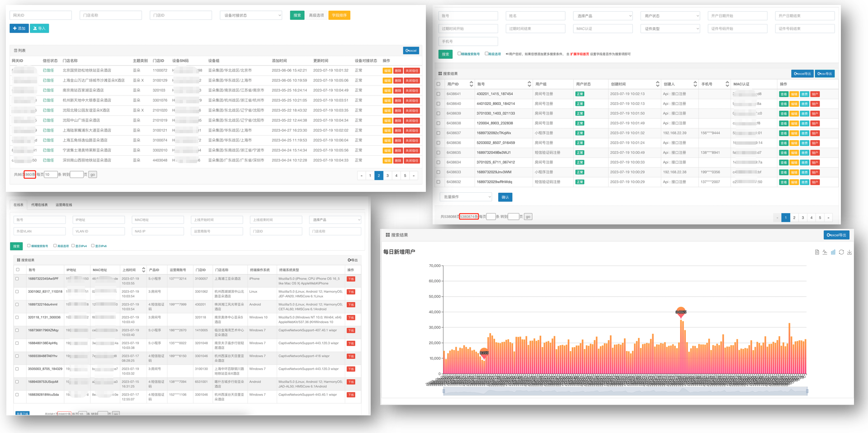Click the blue 确认 button
Viewport: 868px width, 433px height.
tap(505, 197)
